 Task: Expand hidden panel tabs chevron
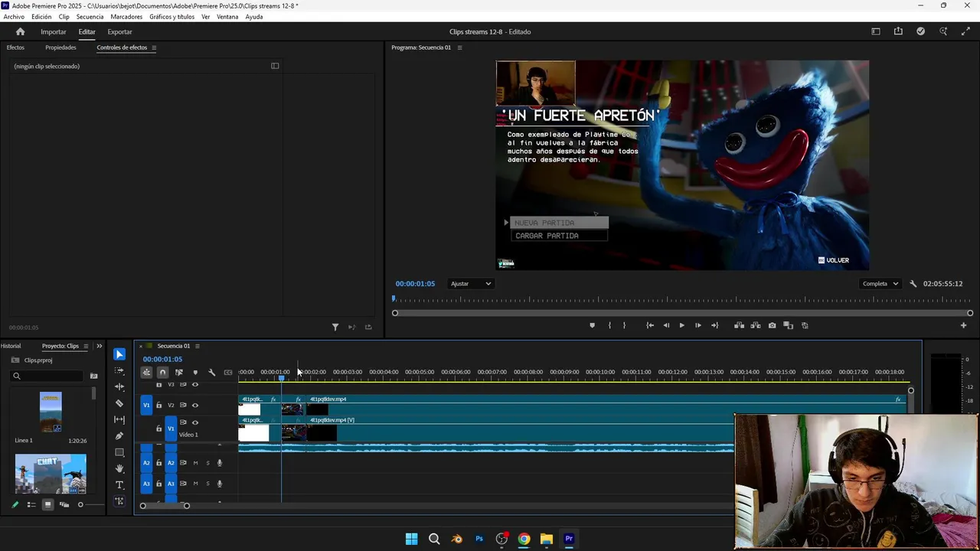coord(99,346)
